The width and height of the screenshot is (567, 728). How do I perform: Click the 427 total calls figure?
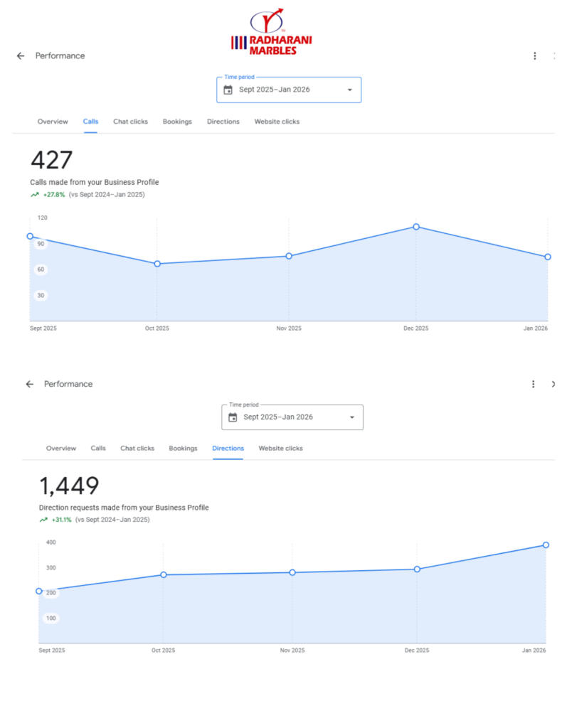52,160
